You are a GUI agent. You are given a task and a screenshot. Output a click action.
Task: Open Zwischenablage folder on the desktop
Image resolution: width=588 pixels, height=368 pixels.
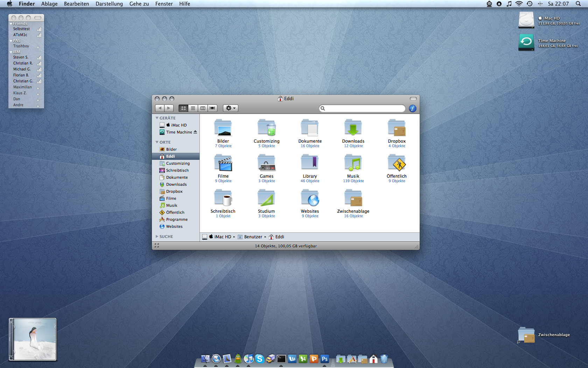pyautogui.click(x=526, y=335)
